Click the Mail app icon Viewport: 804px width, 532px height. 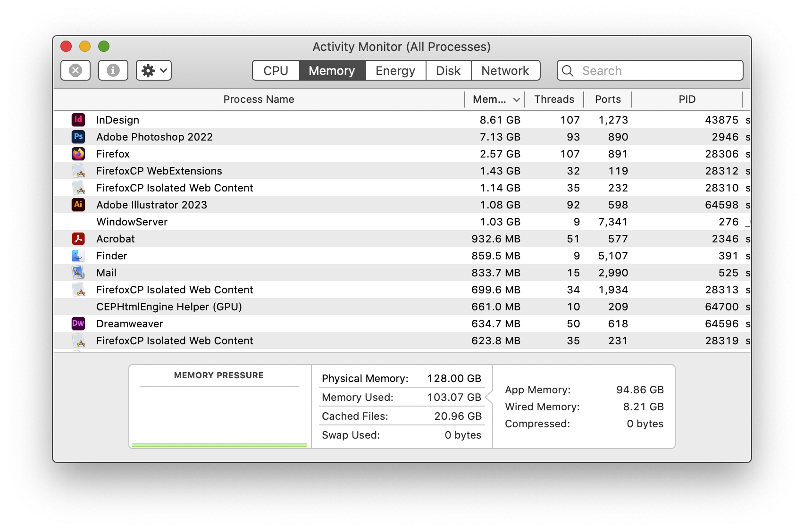tap(78, 273)
